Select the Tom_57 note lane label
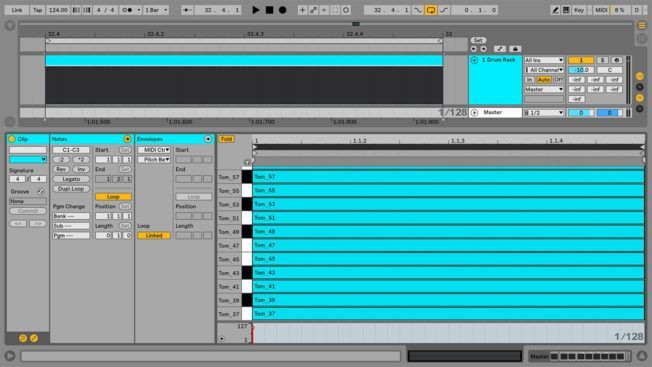This screenshot has height=367, width=652. 229,177
